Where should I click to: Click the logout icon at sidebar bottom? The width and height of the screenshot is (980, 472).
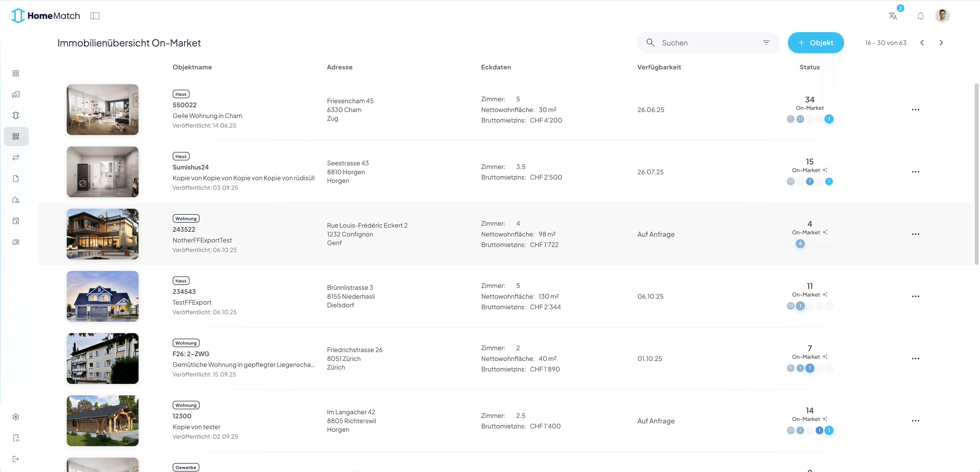coord(16,459)
